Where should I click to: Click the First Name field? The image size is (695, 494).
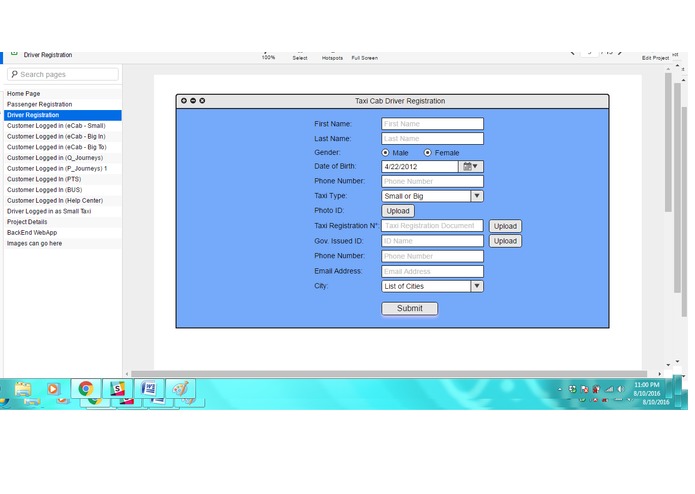click(x=432, y=124)
